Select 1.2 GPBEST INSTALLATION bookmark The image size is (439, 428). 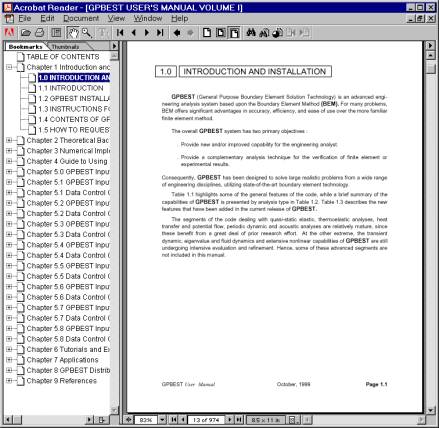[x=74, y=99]
